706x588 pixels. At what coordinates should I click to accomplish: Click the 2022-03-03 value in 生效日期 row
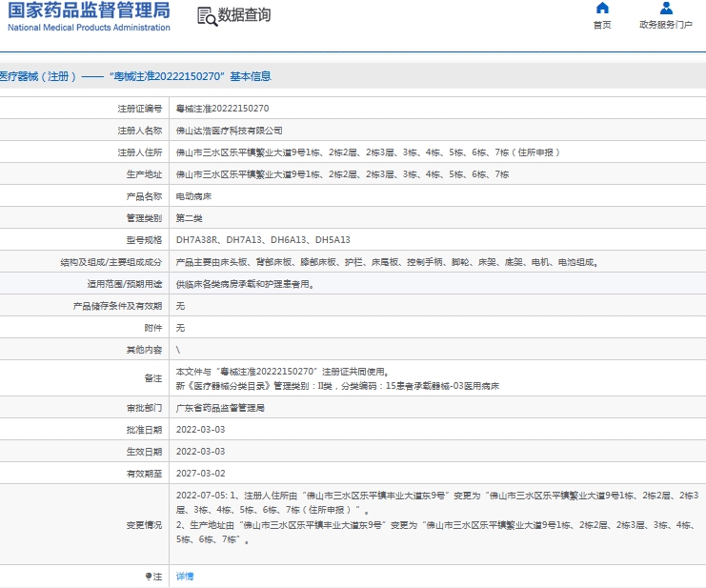(200, 452)
